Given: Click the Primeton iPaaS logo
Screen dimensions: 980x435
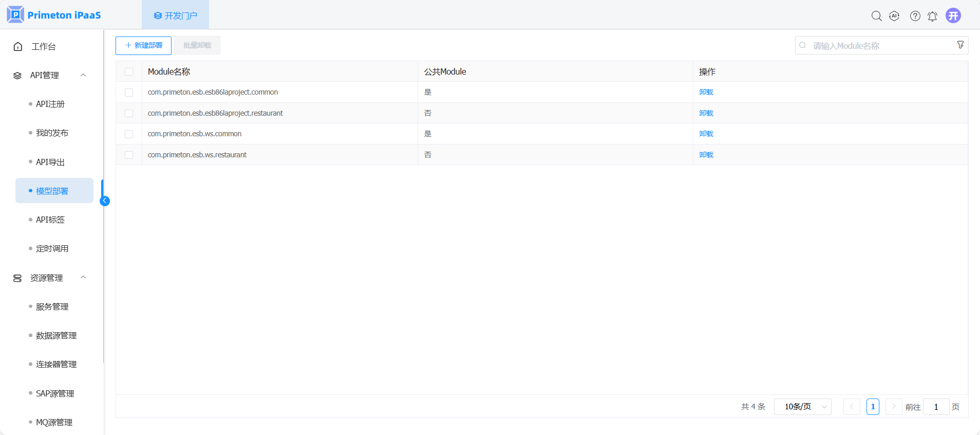Looking at the screenshot, I should tap(54, 15).
